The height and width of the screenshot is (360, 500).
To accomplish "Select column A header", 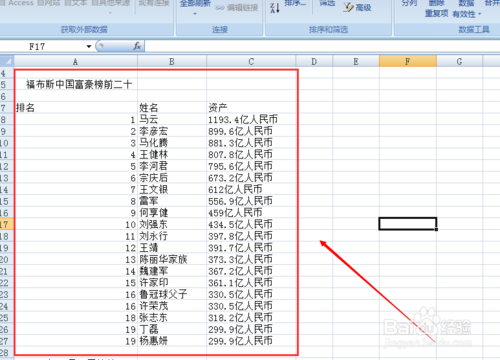I will (75, 61).
